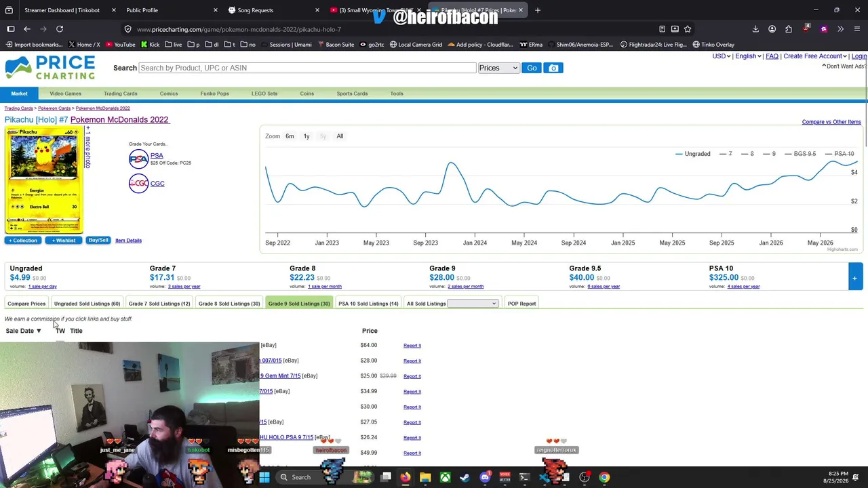Open Pokemon McDonalds 2022 set title link
The width and height of the screenshot is (868, 488).
coord(119,120)
